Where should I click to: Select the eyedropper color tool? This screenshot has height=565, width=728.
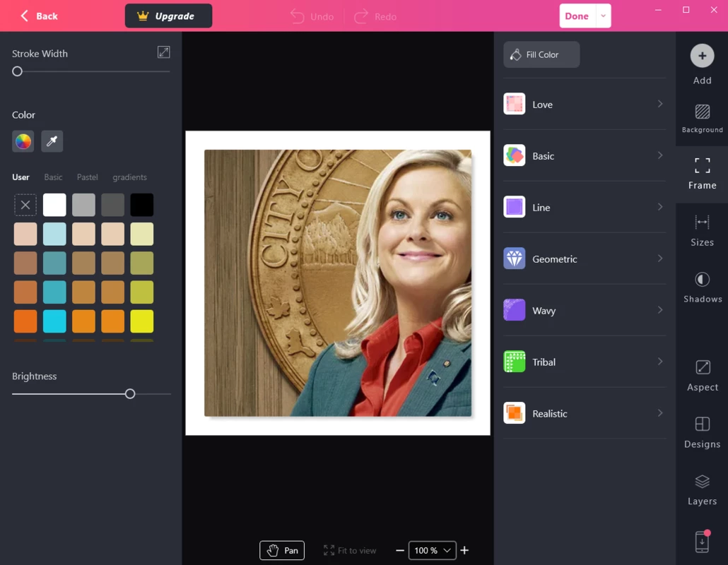(x=52, y=141)
